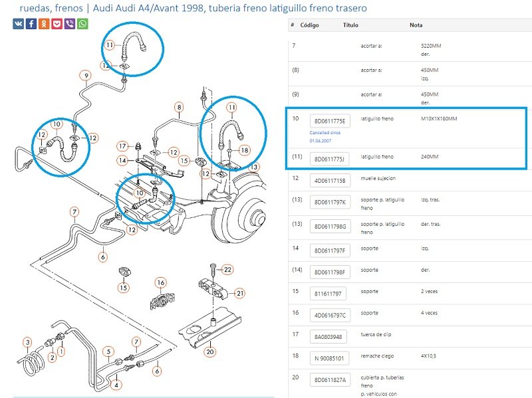
Task: Select part number 8D0611797F
Action: (330, 251)
